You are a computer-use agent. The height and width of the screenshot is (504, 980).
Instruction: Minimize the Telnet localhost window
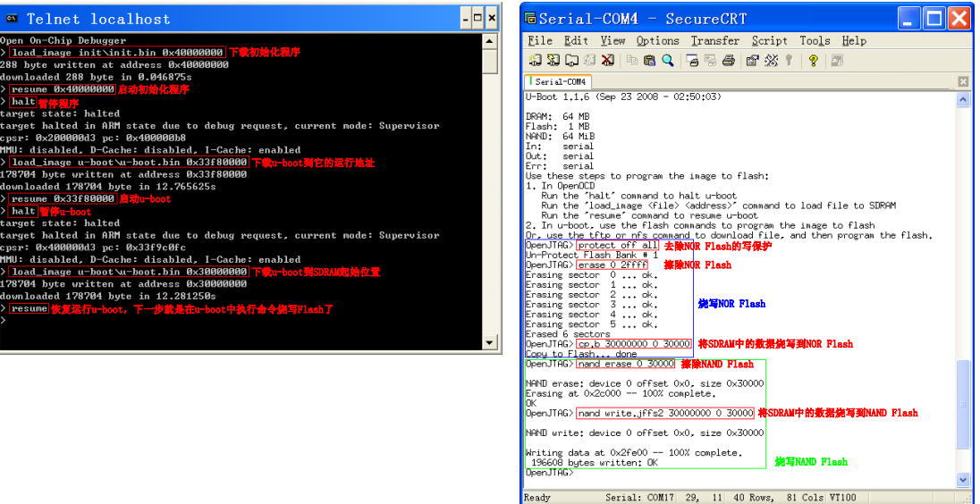point(466,18)
